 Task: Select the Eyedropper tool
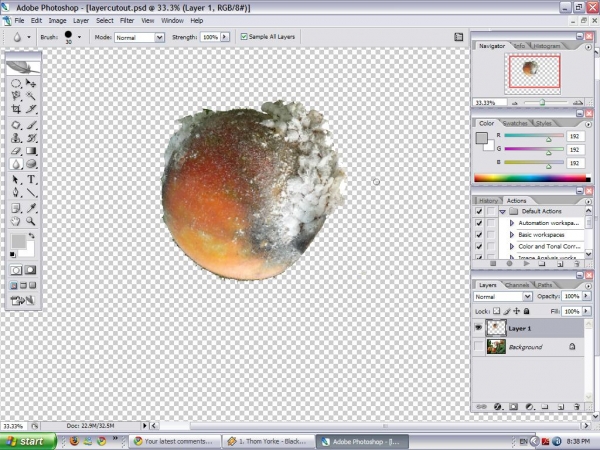coord(31,208)
